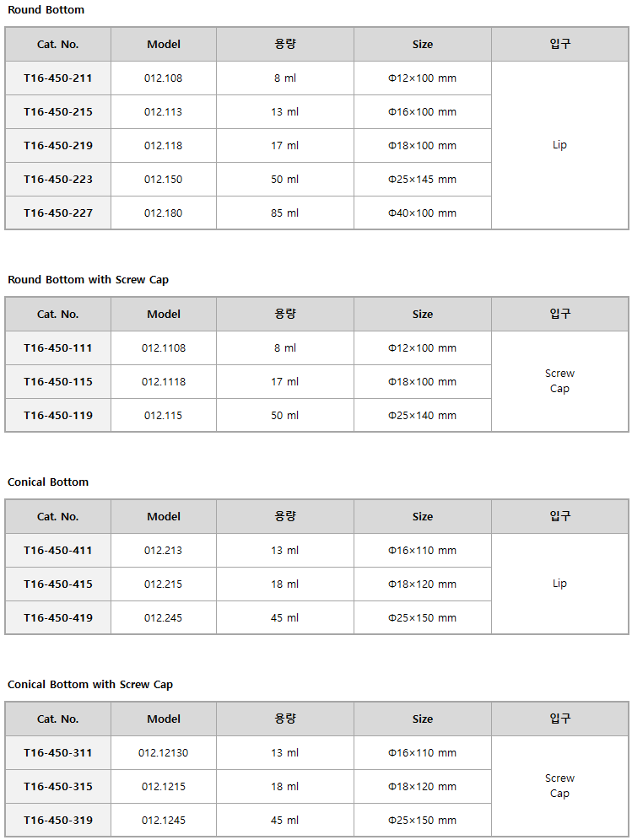The height and width of the screenshot is (840, 632).
Task: Click catalog number T16-450-215 cell
Action: [58, 112]
